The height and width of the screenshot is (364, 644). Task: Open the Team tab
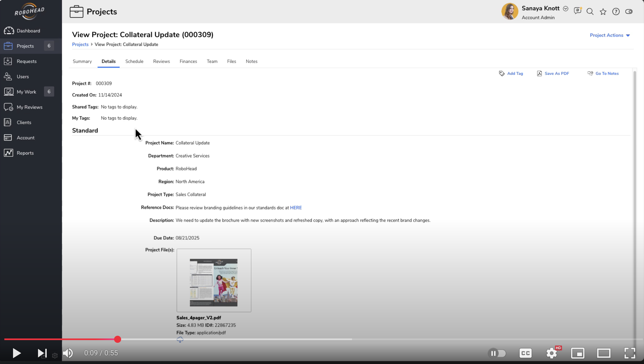point(212,61)
